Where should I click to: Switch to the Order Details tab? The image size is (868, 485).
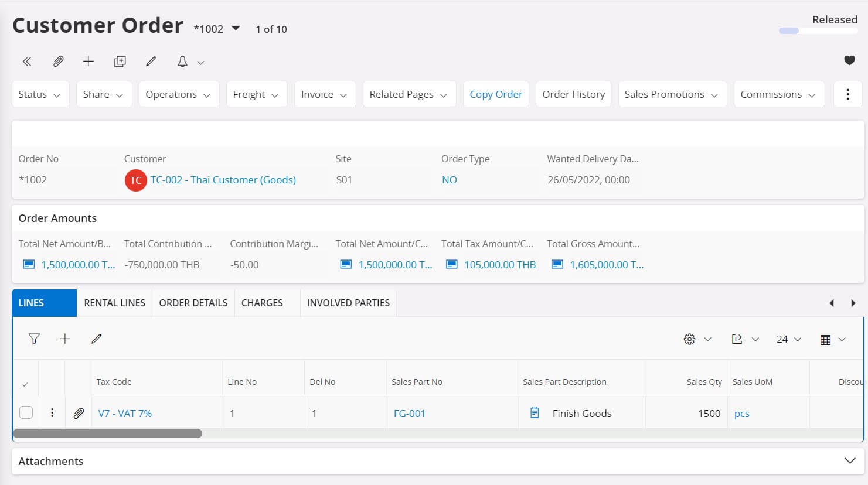coord(193,303)
